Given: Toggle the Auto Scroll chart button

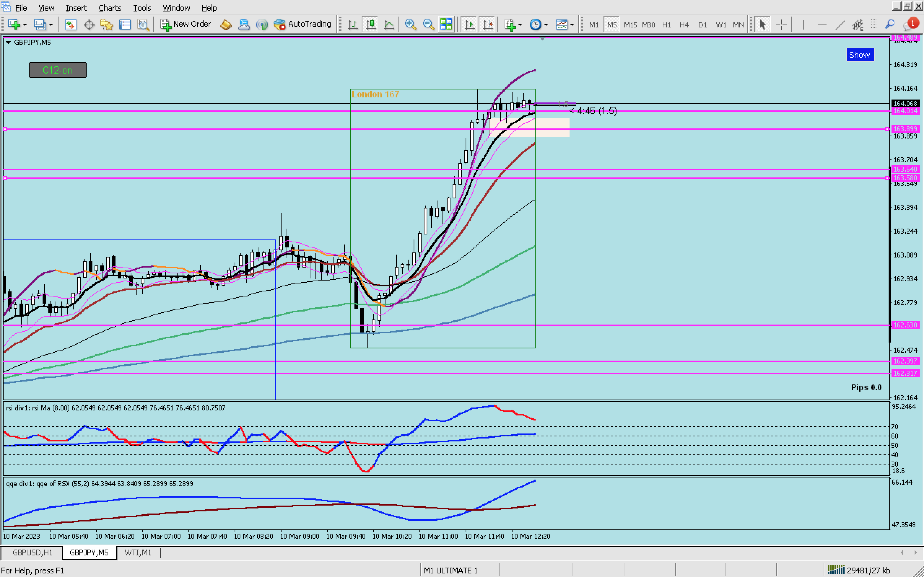Looking at the screenshot, I should tap(470, 25).
